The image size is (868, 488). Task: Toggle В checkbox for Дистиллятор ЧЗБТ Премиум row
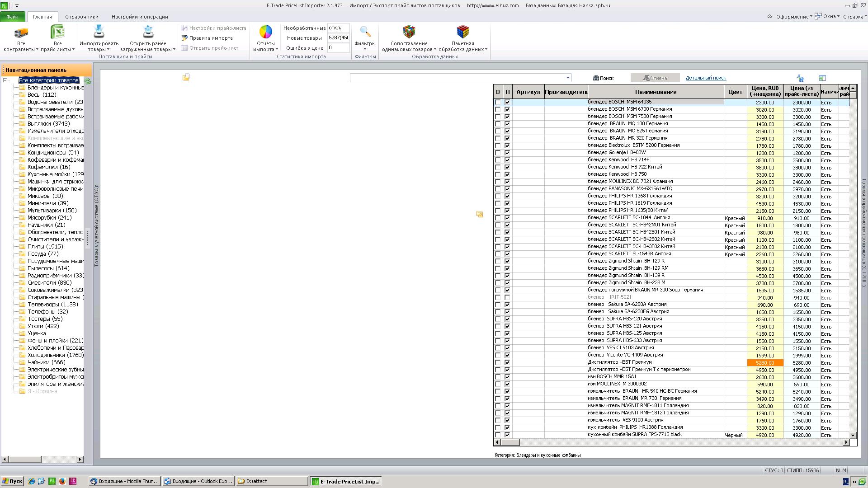click(498, 363)
